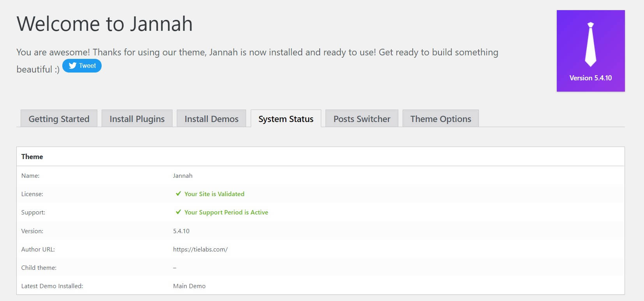Click the Tweet button
This screenshot has height=301, width=644.
[82, 66]
